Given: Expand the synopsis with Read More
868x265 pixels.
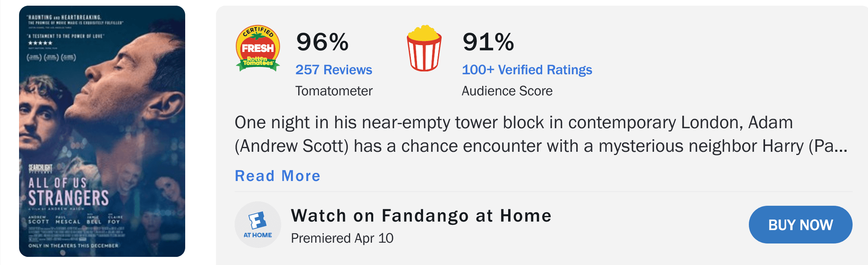Looking at the screenshot, I should pyautogui.click(x=278, y=176).
